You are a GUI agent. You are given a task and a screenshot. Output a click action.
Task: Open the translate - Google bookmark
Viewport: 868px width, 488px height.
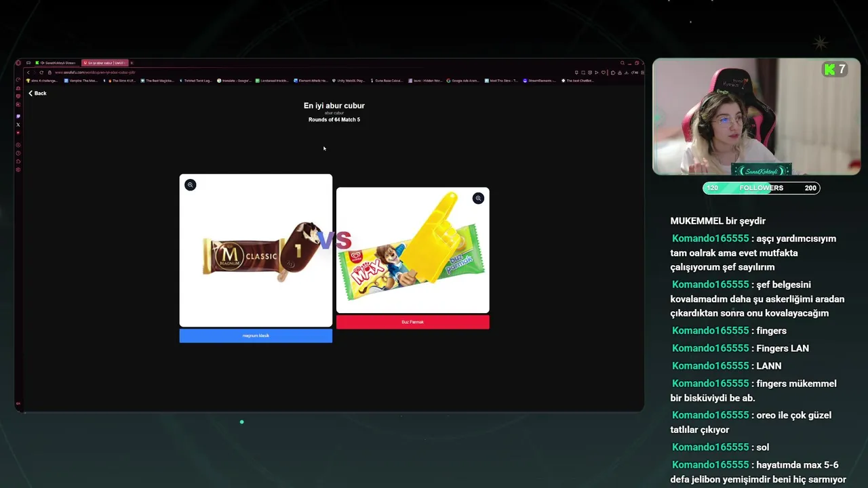(x=235, y=81)
